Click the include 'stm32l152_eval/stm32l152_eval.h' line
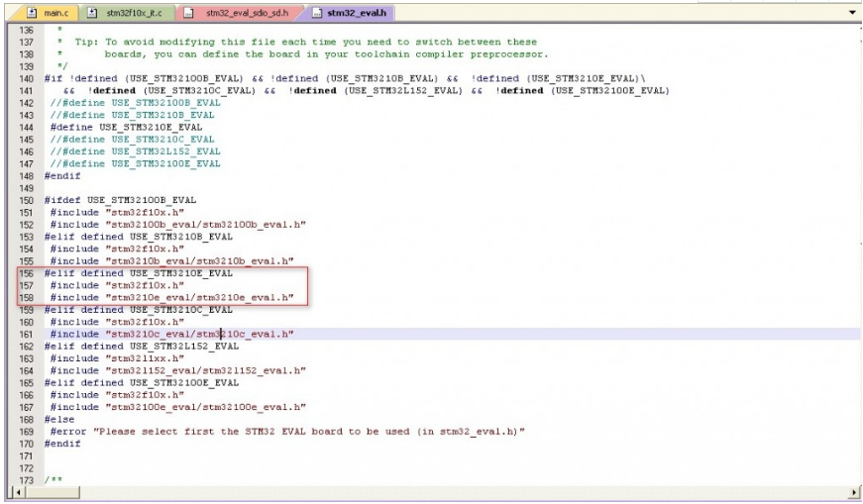Viewport: 863px width, 504px height. pos(177,371)
